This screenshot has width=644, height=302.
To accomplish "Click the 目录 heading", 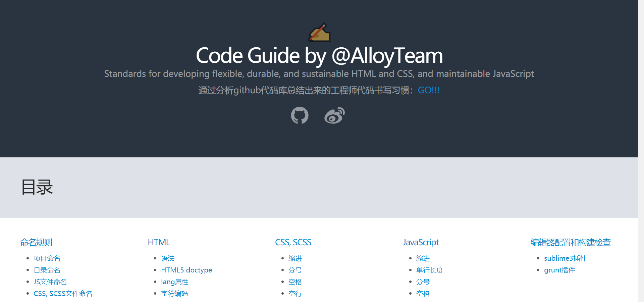I will pos(37,187).
